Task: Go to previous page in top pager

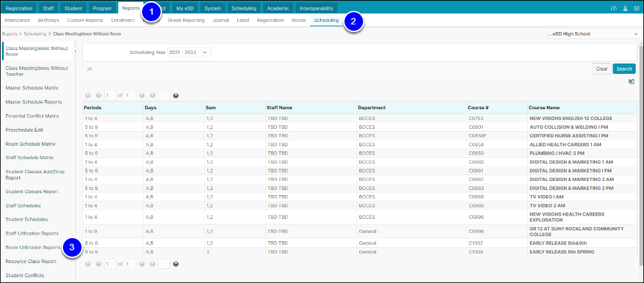Action: click(98, 96)
